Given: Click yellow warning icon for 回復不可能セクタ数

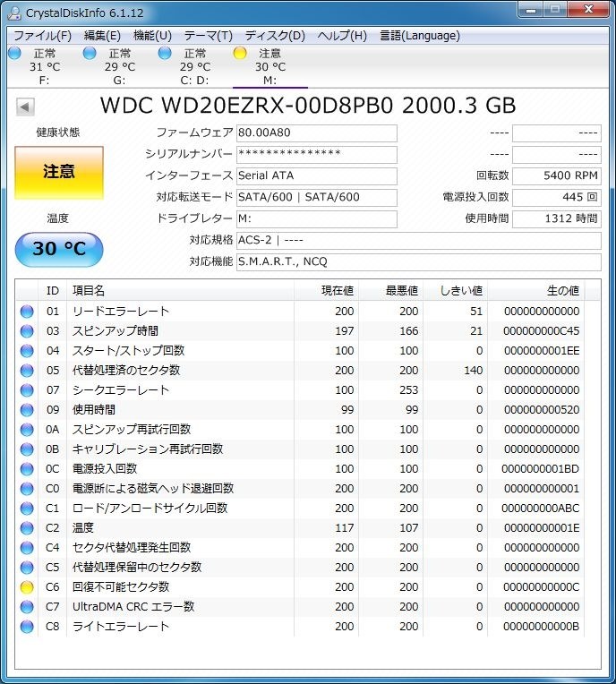Looking at the screenshot, I should point(27,587).
